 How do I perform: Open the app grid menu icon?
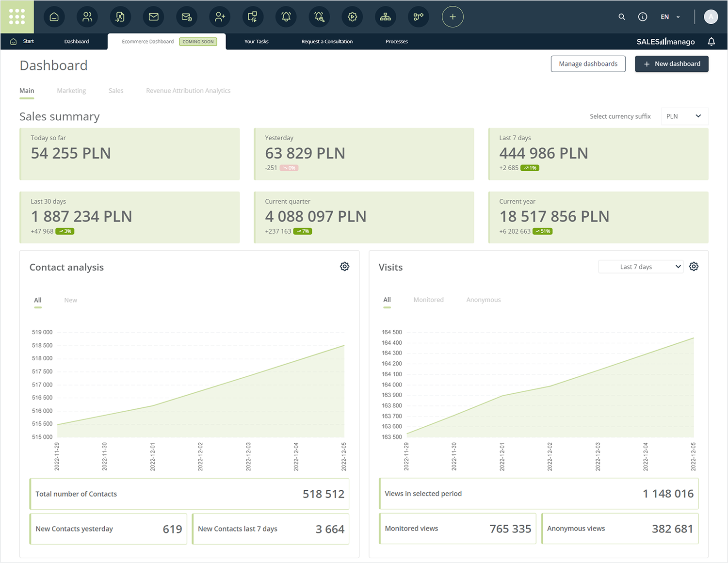point(17,16)
